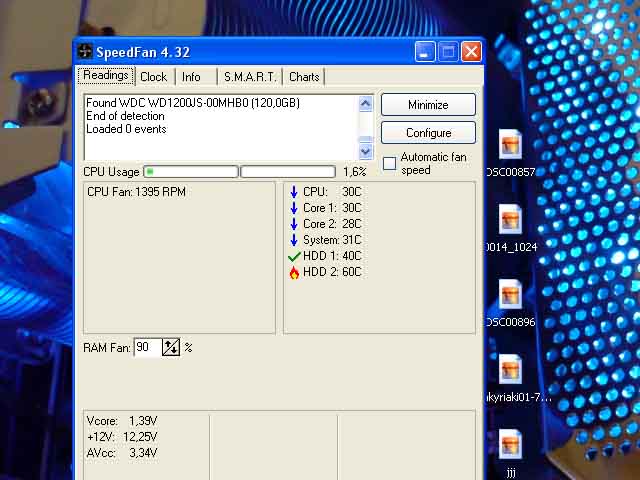Open the Info tab
This screenshot has height=480, width=640.
[x=191, y=77]
